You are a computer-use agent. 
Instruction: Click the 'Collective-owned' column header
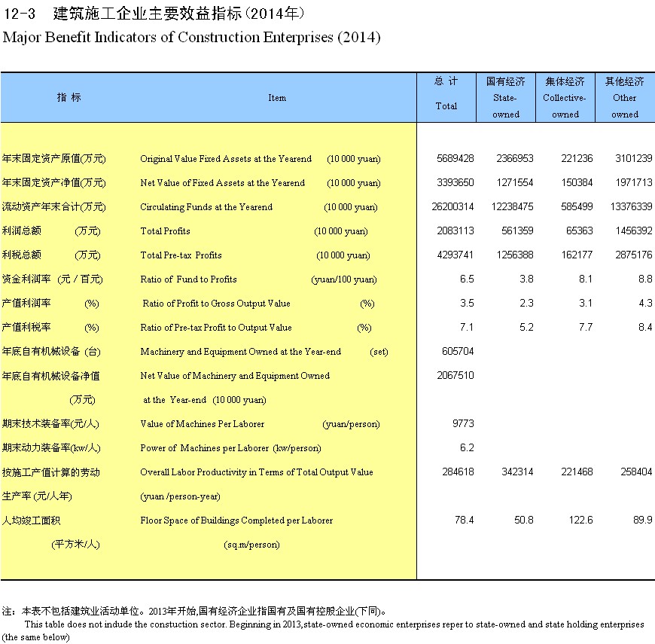(565, 98)
